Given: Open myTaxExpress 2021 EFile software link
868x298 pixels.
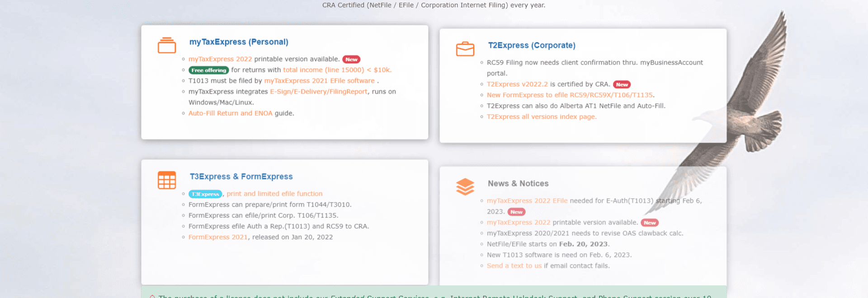Looking at the screenshot, I should (319, 81).
